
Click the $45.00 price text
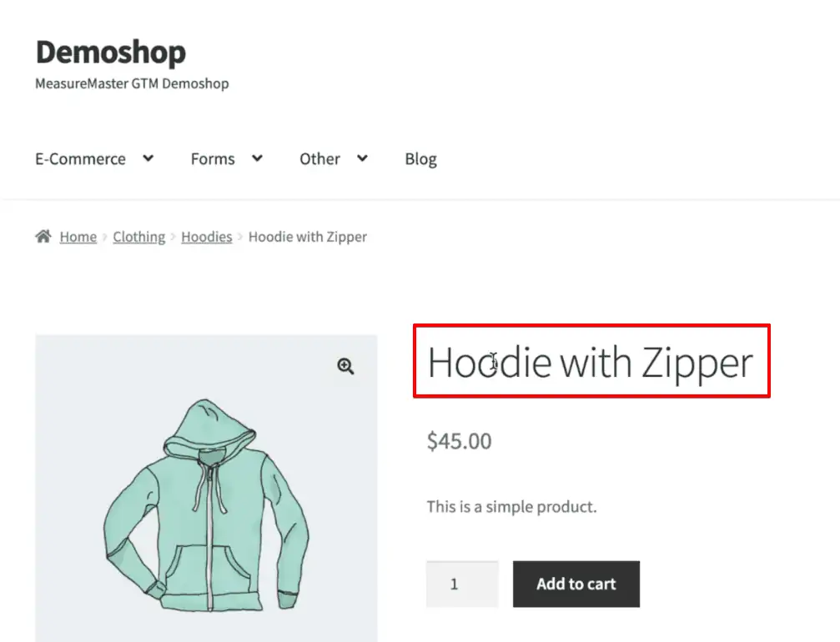tap(459, 441)
